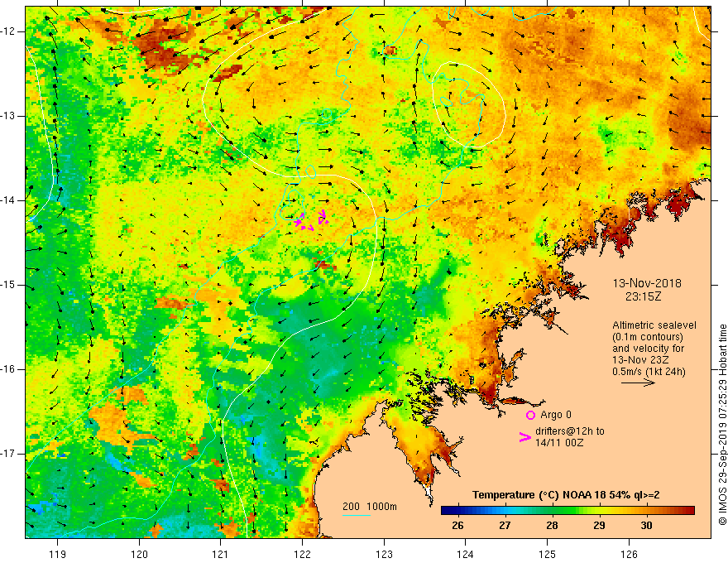Click the latitude -13 axis label

point(9,116)
